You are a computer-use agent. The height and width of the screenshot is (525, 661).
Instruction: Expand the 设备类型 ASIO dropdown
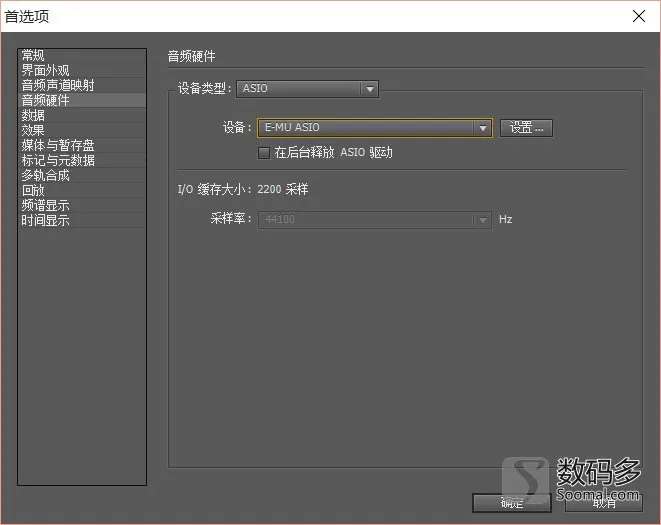(307, 89)
